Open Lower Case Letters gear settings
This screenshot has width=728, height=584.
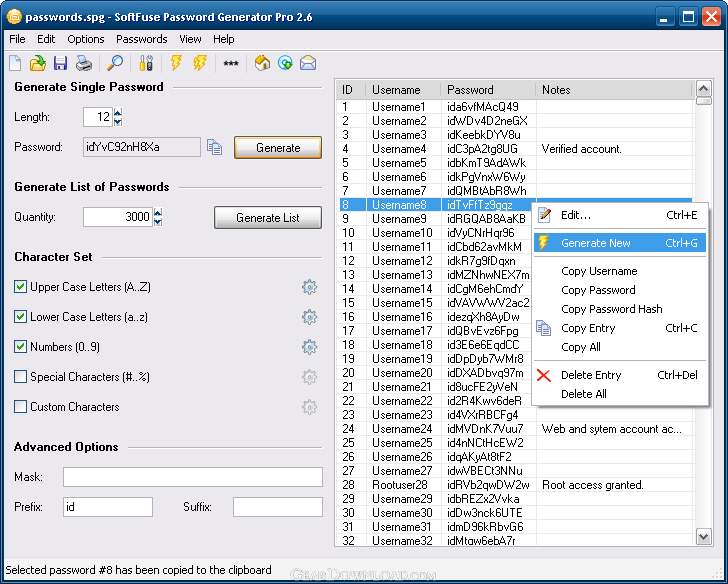point(309,317)
